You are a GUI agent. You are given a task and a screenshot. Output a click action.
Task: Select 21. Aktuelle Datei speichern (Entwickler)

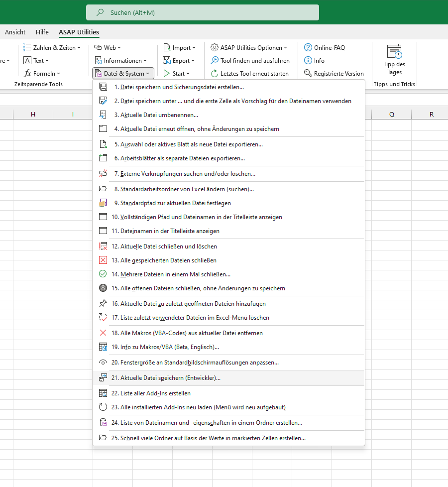pyautogui.click(x=228, y=378)
